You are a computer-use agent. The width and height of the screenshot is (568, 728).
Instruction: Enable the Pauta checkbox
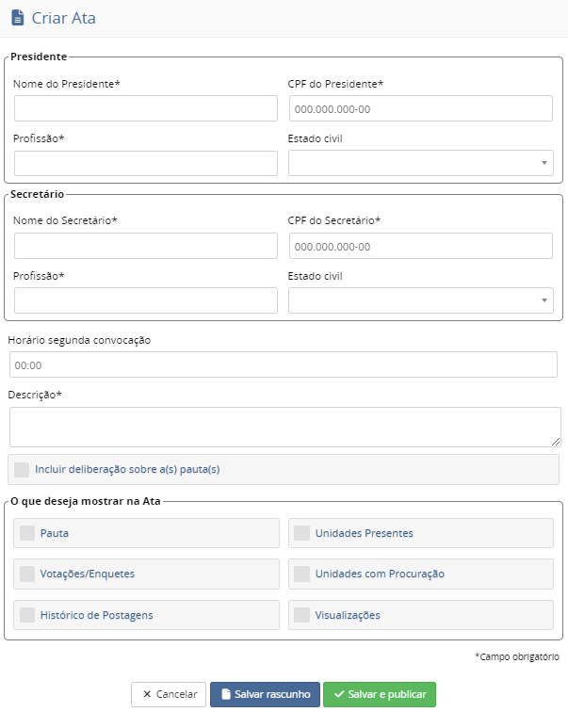coord(27,533)
